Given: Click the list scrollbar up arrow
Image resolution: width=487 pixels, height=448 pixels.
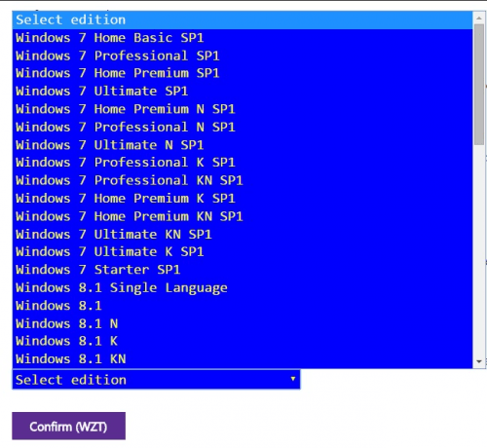Looking at the screenshot, I should coord(479,19).
